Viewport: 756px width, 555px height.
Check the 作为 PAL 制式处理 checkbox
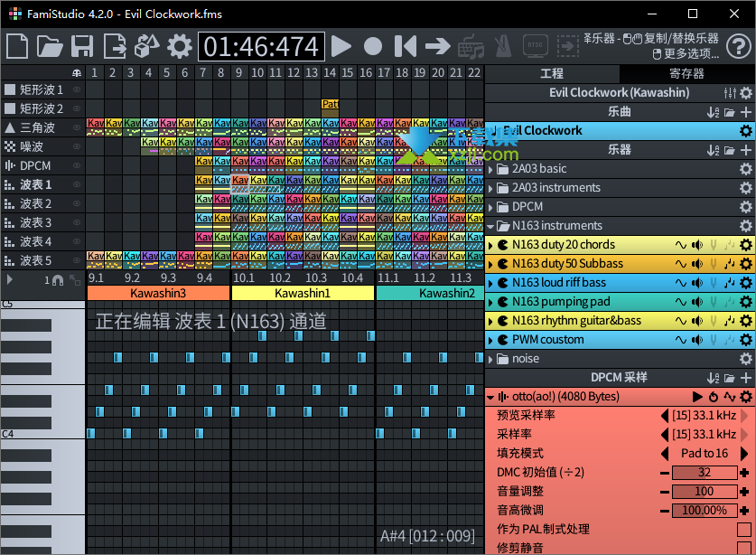pyautogui.click(x=744, y=530)
